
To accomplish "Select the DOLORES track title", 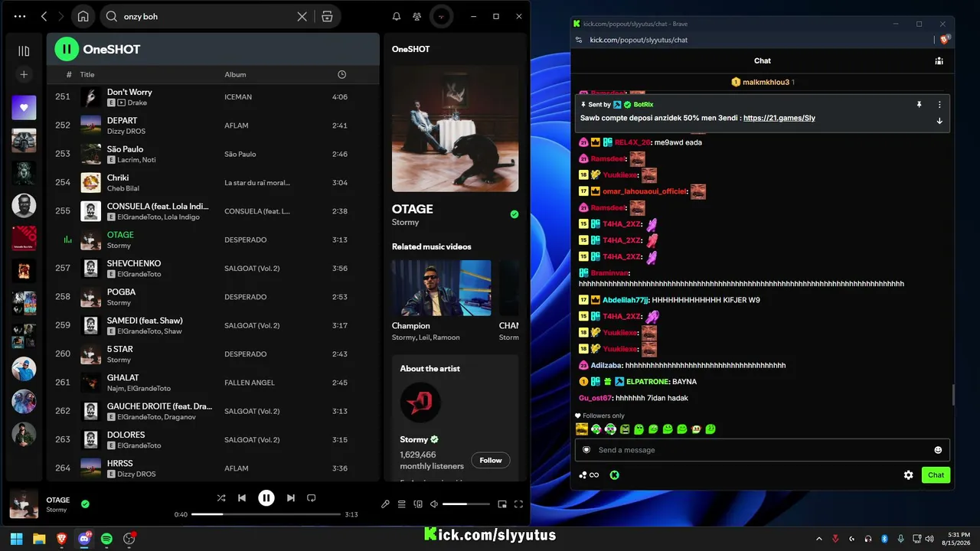I will 126,435.
